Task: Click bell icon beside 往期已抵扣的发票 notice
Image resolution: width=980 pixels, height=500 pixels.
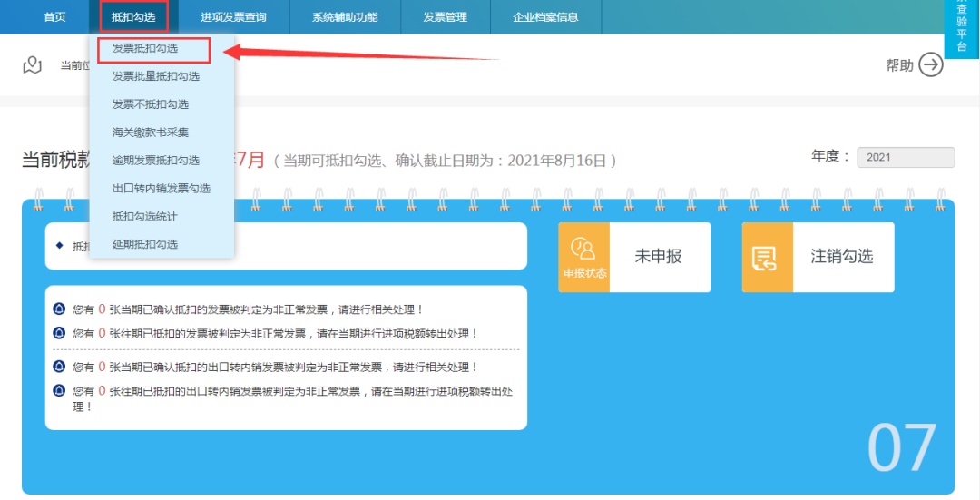Action: click(x=59, y=333)
